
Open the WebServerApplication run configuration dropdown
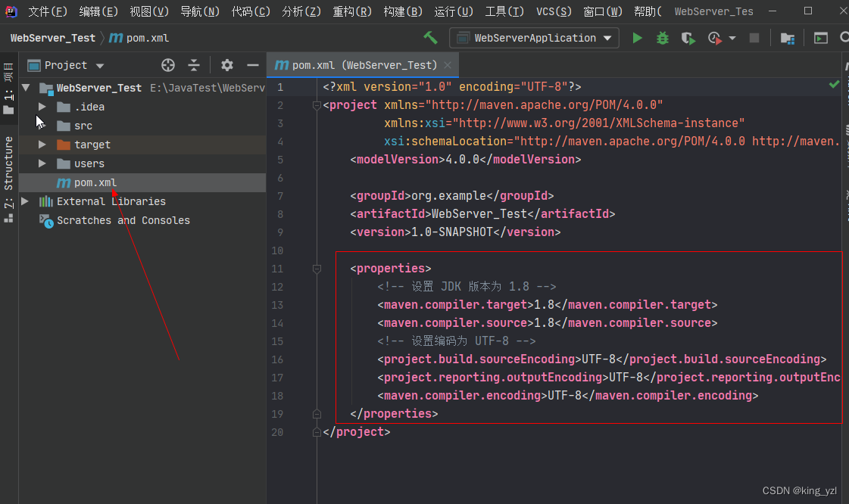535,38
